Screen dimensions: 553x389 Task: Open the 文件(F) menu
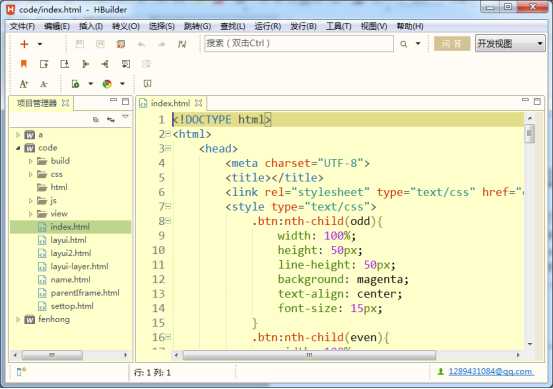[x=22, y=26]
